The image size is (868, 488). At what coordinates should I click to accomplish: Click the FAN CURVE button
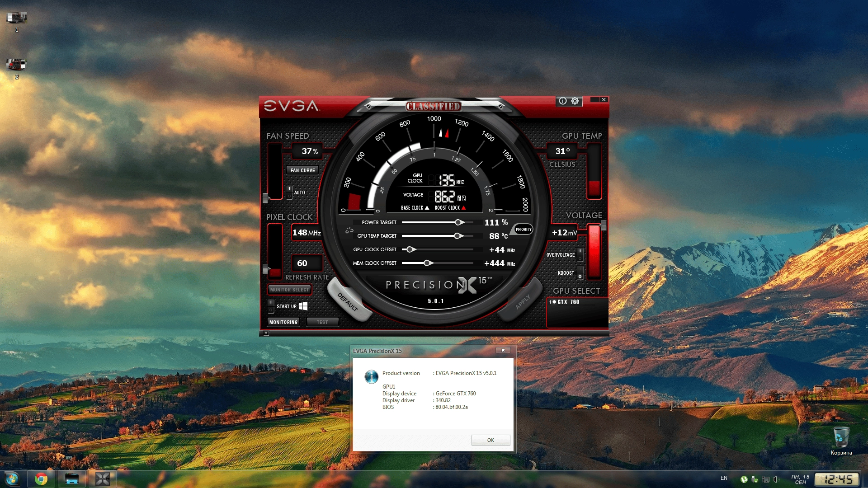pyautogui.click(x=302, y=170)
